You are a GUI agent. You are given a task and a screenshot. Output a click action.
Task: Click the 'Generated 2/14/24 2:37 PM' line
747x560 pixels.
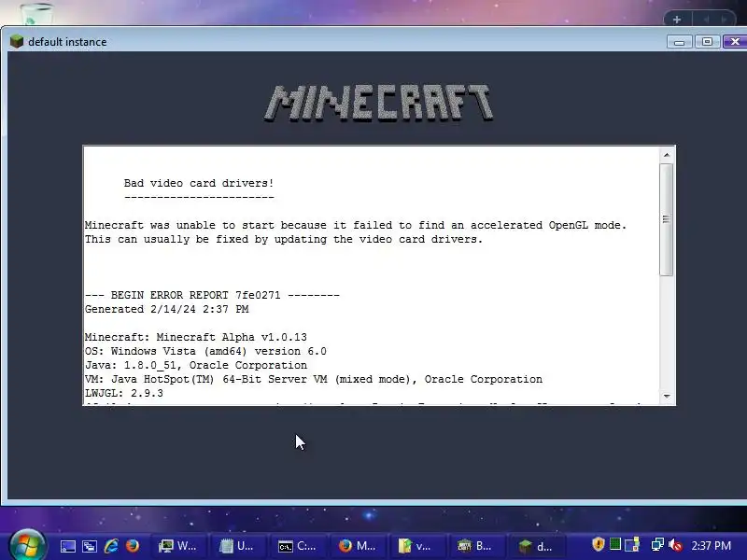[167, 310]
